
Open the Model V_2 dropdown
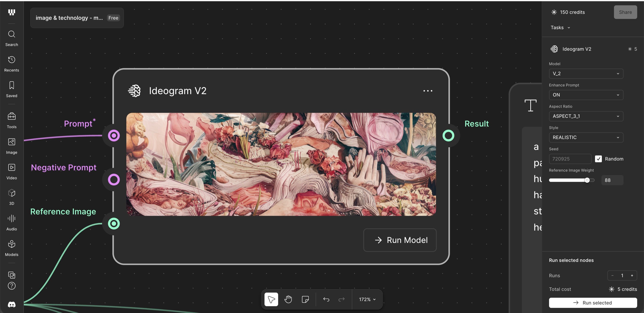[x=586, y=73]
